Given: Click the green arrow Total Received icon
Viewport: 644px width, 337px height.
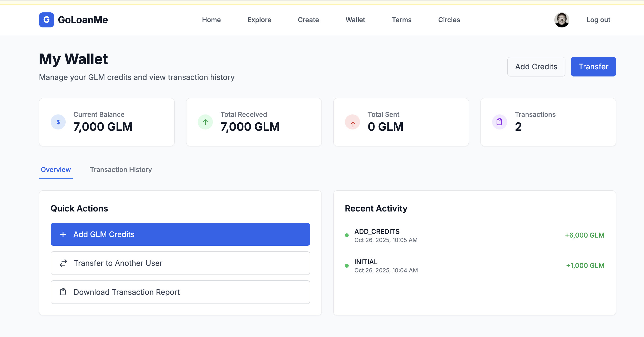Looking at the screenshot, I should coord(205,122).
